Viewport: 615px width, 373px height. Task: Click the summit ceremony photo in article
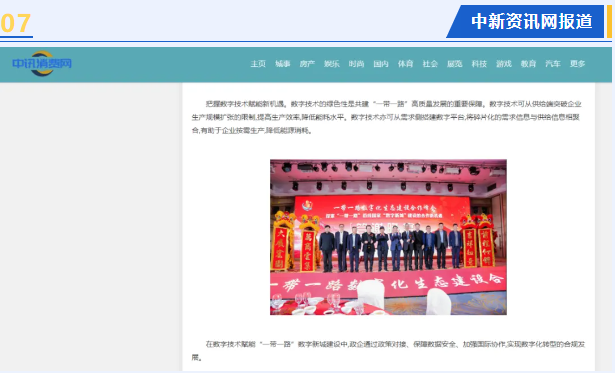[x=388, y=237]
